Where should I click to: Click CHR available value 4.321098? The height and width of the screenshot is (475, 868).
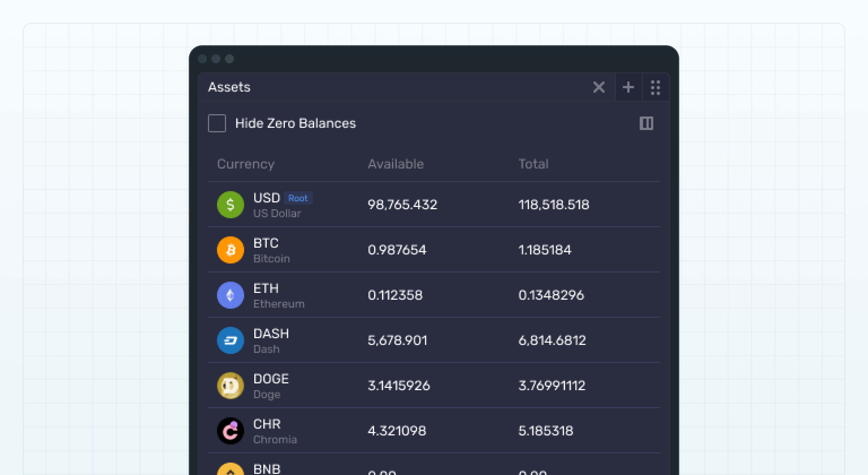397,431
